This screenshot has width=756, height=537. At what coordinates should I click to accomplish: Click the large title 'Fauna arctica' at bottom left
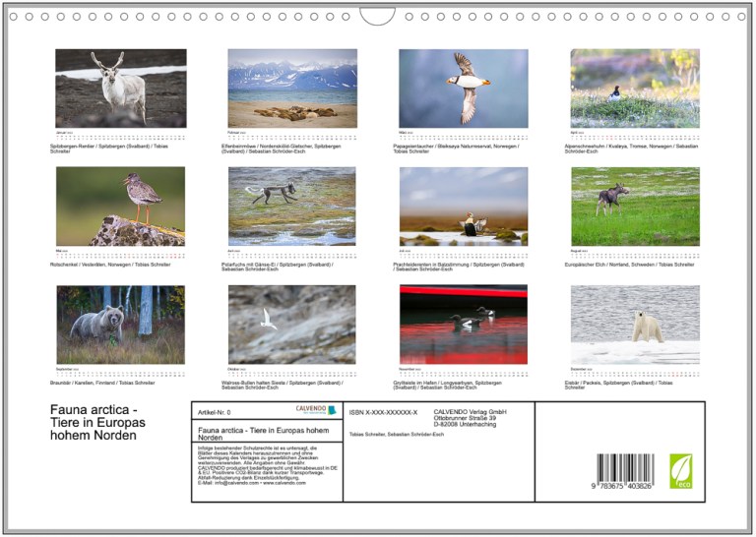click(x=97, y=422)
